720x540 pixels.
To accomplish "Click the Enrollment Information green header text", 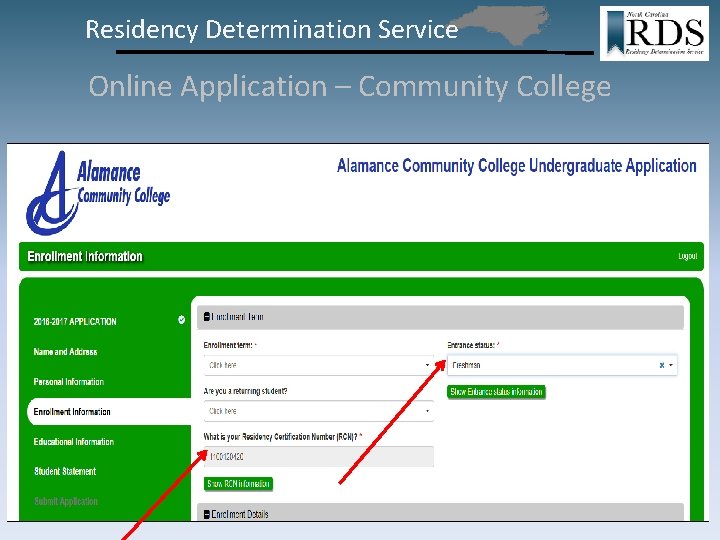I will click(x=85, y=256).
